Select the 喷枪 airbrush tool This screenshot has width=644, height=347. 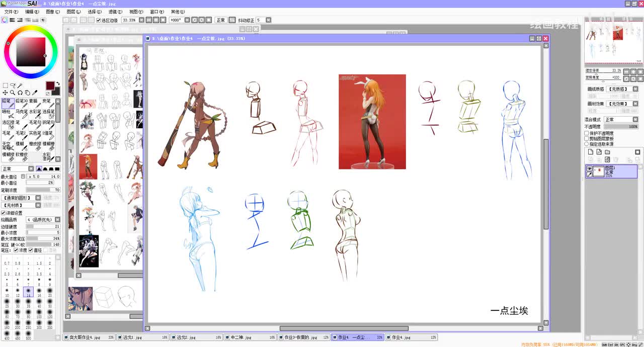tap(8, 115)
